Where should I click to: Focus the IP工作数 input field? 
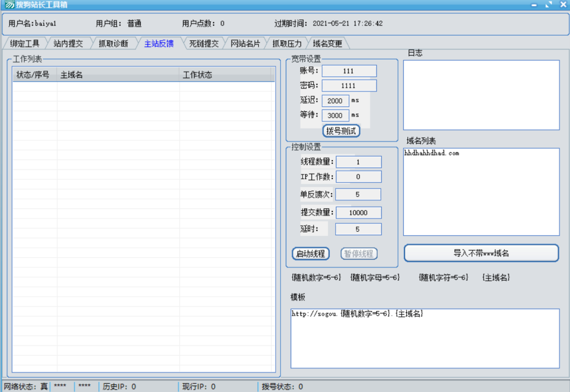click(359, 177)
